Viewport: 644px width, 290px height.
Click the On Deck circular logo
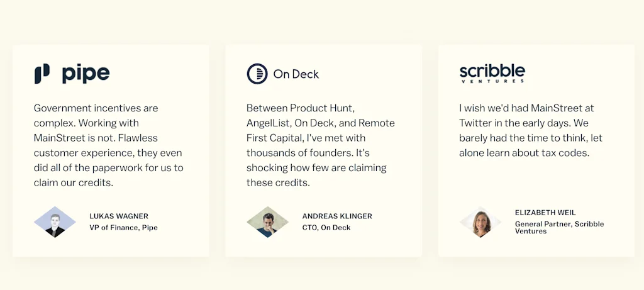[x=257, y=74]
